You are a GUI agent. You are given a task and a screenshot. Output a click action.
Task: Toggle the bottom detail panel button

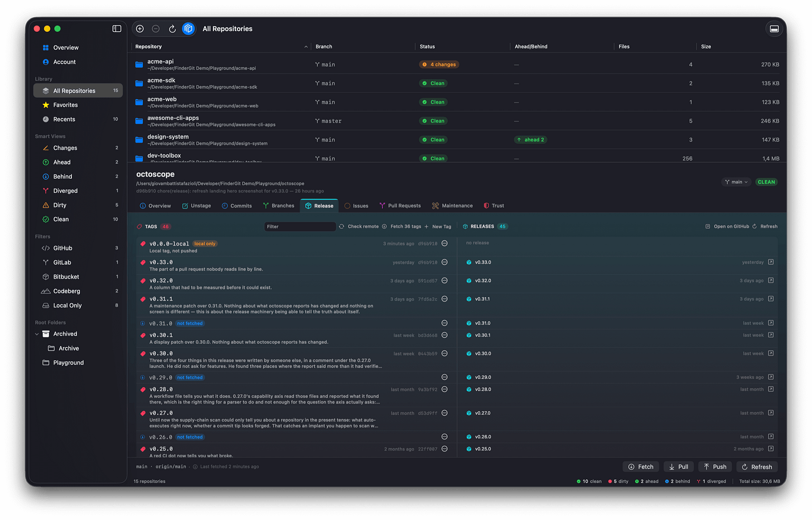(x=774, y=28)
